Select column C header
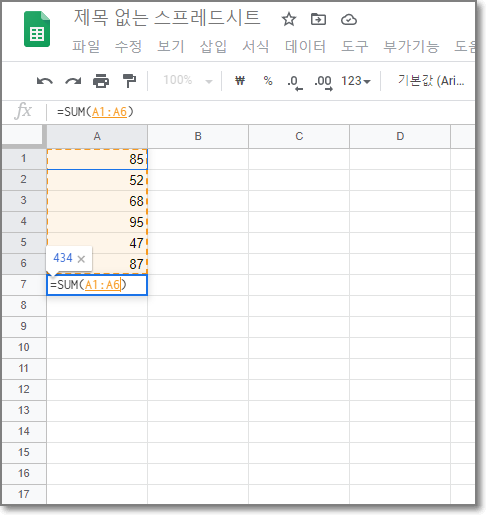 [299, 136]
